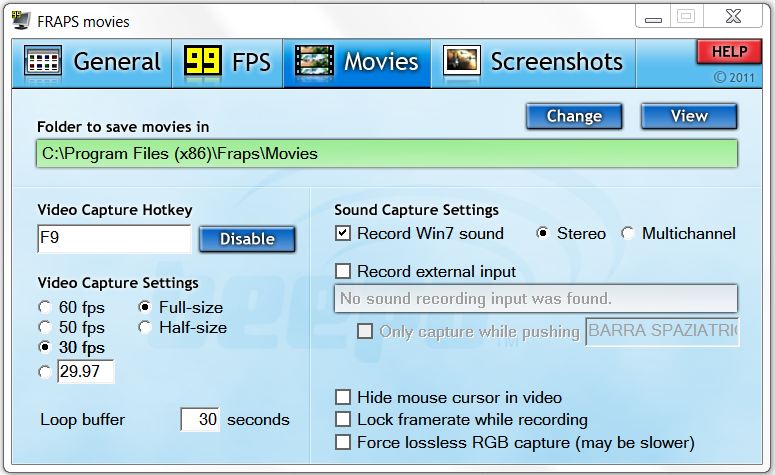Viewport: 775px width, 475px height.
Task: Click the Loop buffer seconds field
Action: click(x=200, y=419)
